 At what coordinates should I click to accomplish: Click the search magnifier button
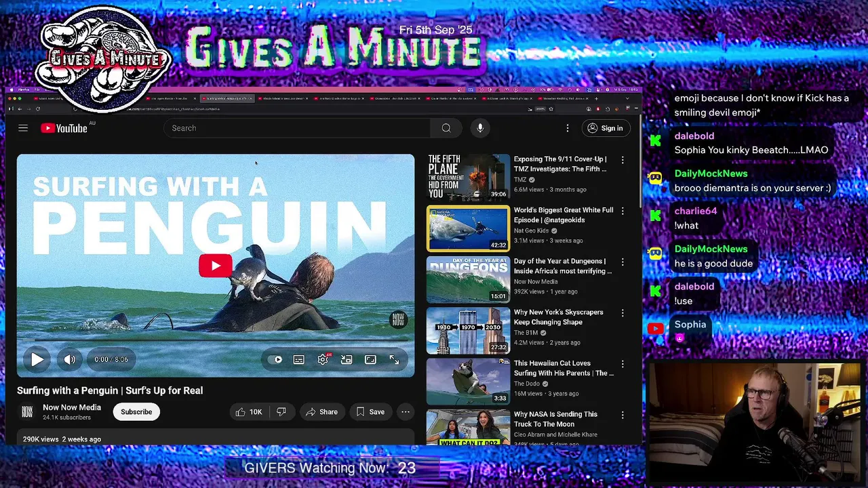click(x=446, y=128)
